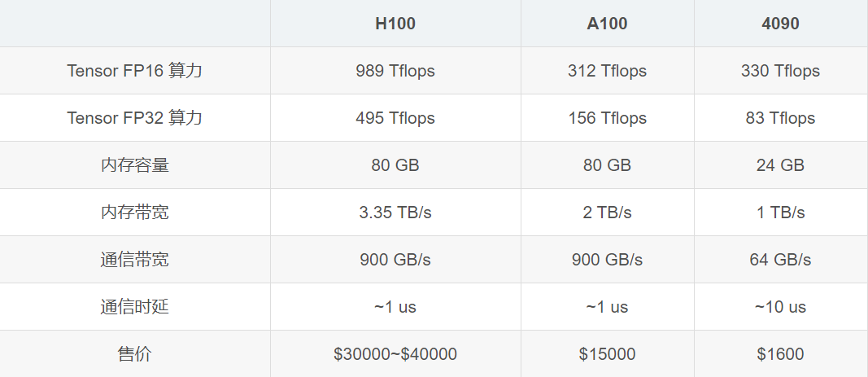Select the ~10 us latency cell
The height and width of the screenshot is (377, 868).
pos(780,307)
